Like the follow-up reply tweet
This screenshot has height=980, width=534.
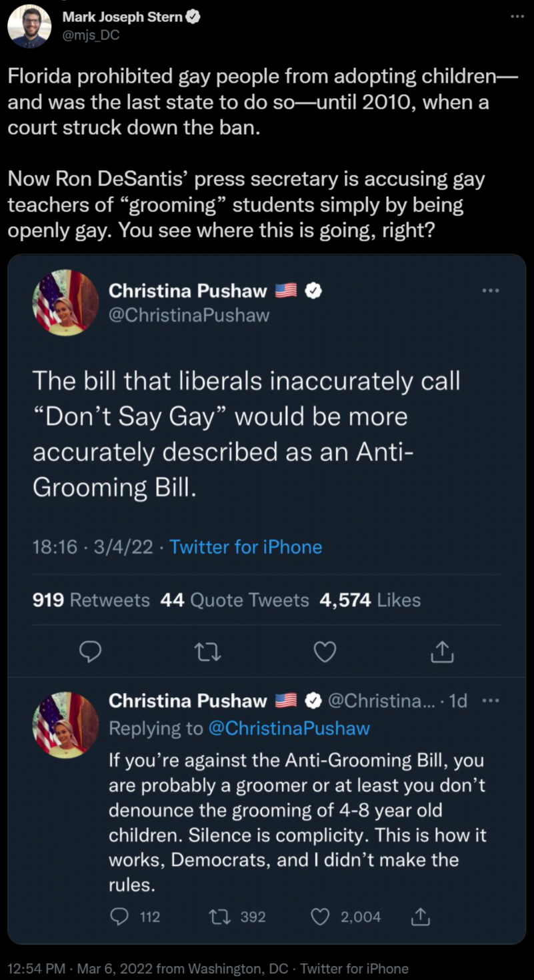(x=319, y=917)
